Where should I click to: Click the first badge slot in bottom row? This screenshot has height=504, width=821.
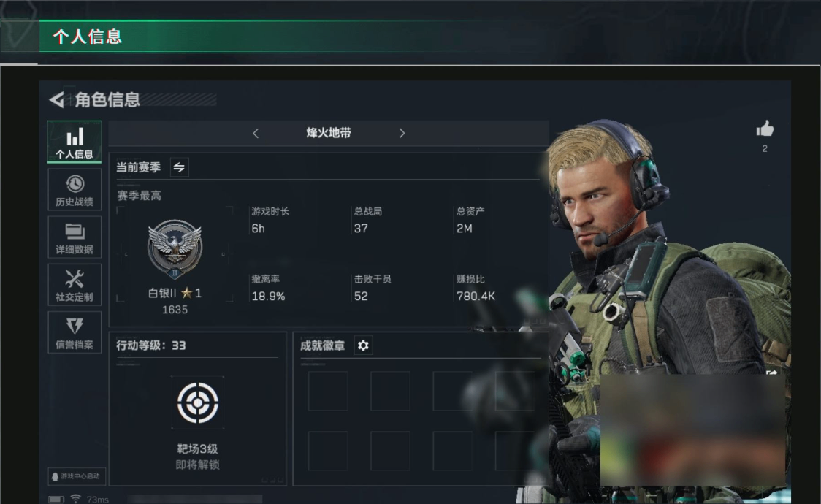[x=328, y=451]
